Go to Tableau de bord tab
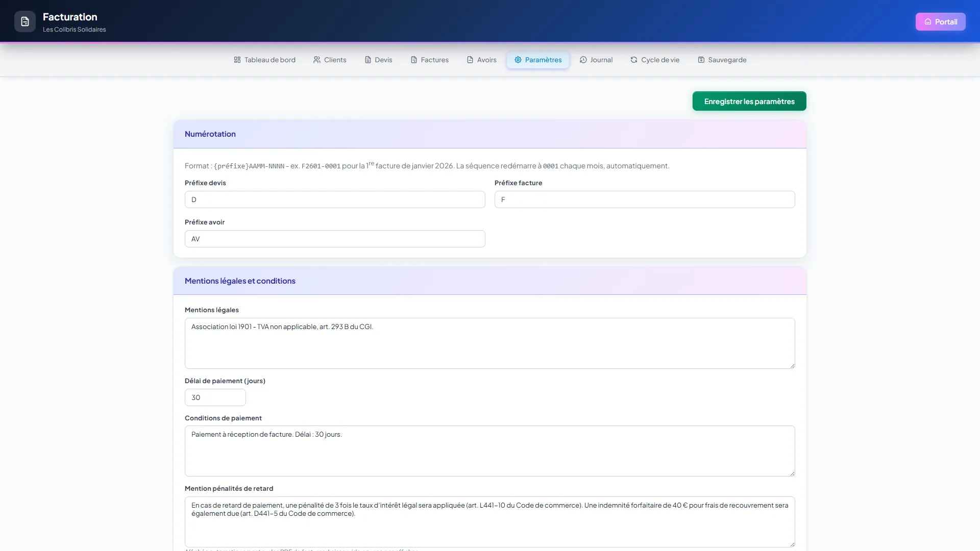Viewport: 980px width, 551px height. click(x=264, y=60)
